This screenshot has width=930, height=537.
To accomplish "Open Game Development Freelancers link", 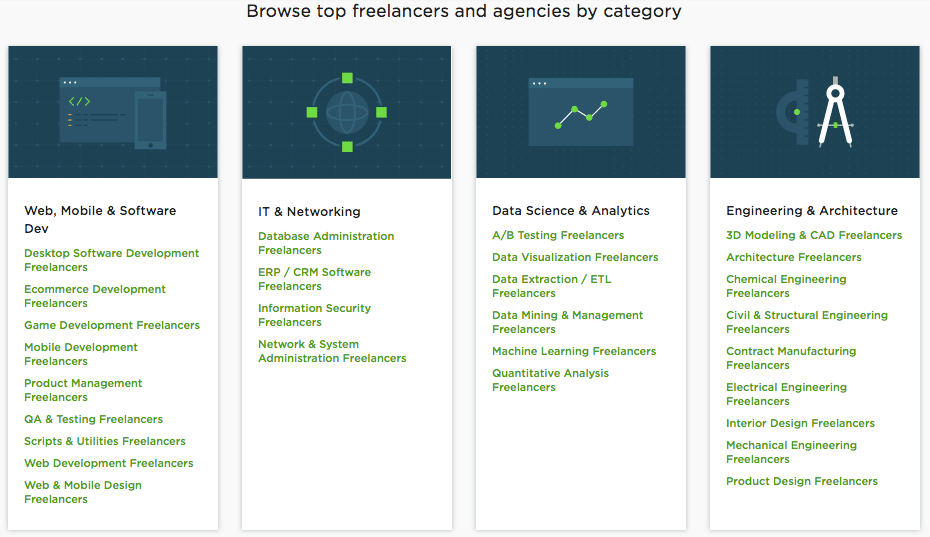I will pos(112,325).
